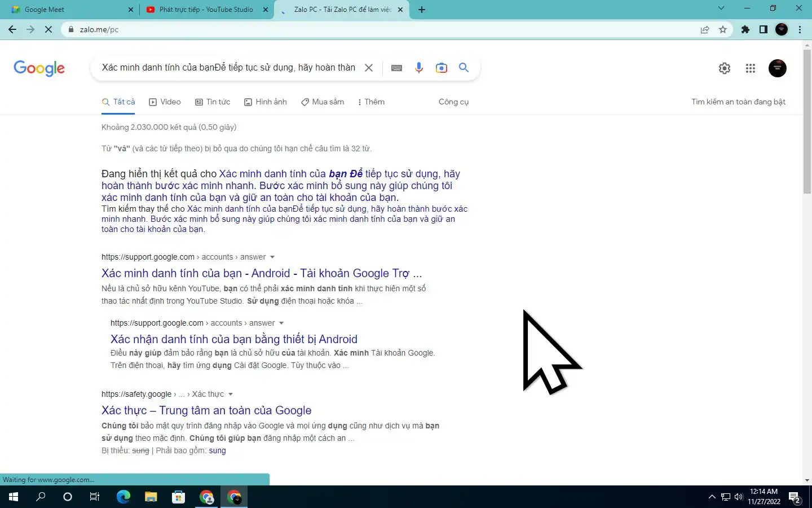Clear the Google search box text
Viewport: 812px width, 508px height.
click(369, 68)
